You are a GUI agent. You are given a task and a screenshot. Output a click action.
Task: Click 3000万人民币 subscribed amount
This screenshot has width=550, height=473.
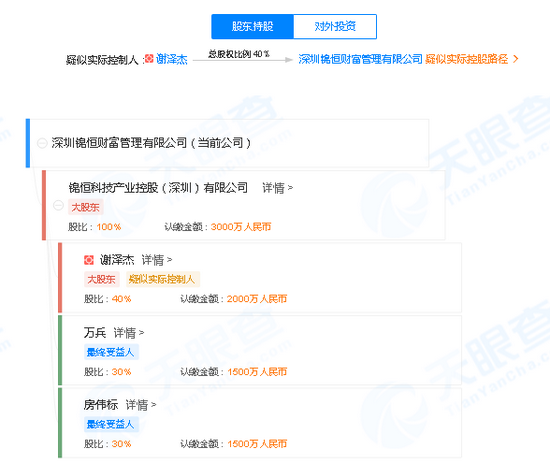point(241,227)
